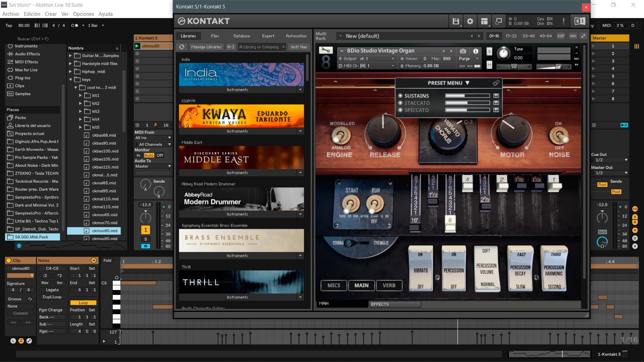Open instrument info icon
The height and width of the screenshot is (362, 644).
point(476,51)
